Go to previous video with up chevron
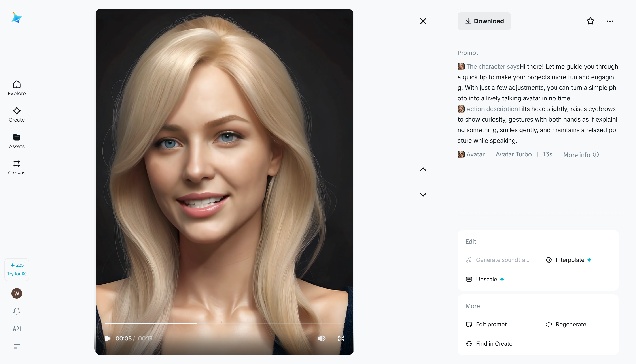Image resolution: width=636 pixels, height=364 pixels. (423, 169)
